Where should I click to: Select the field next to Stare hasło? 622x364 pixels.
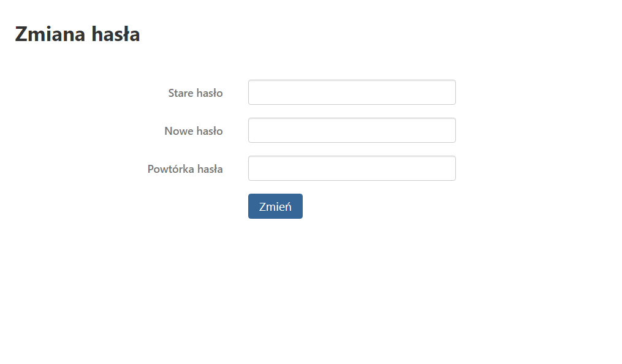click(x=352, y=93)
